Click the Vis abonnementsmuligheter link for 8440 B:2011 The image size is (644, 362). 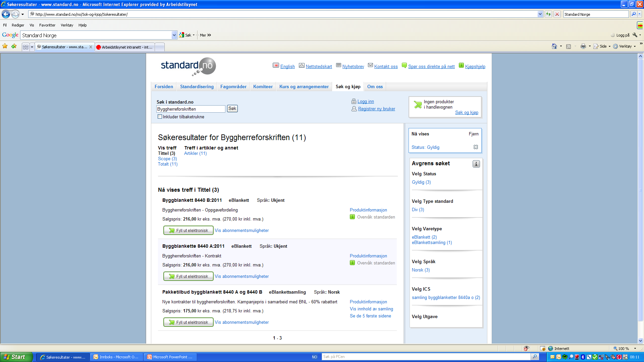(x=241, y=230)
